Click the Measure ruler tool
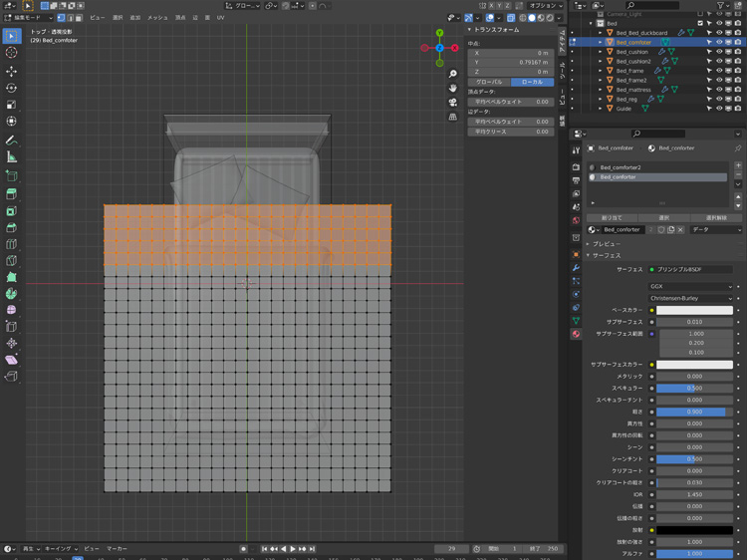This screenshot has width=747, height=560. [11, 157]
